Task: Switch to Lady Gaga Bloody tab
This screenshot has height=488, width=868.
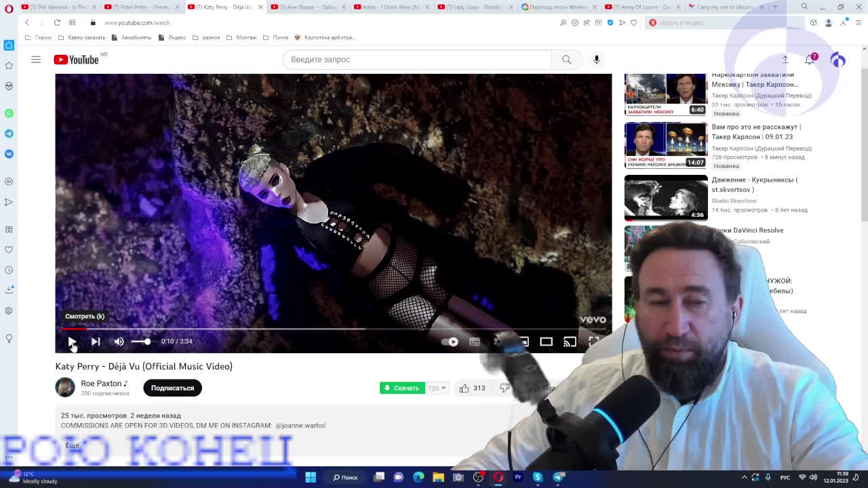Action: click(x=474, y=7)
